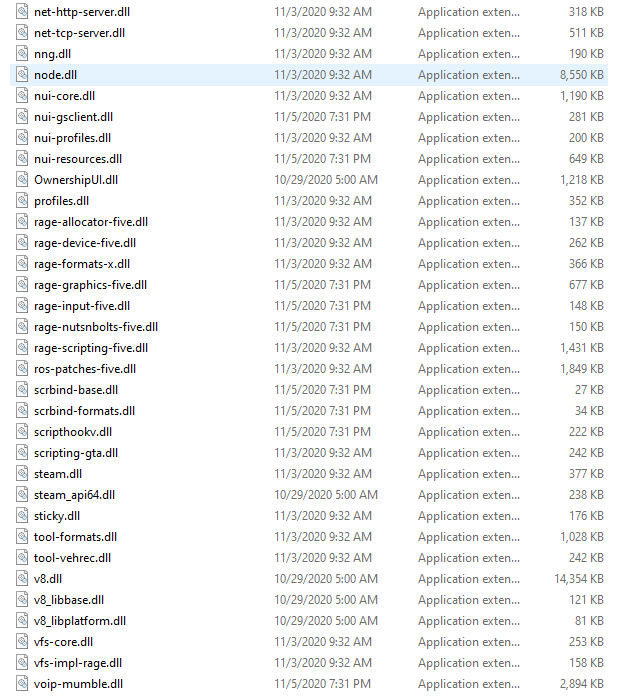Click the 1,849 KB size of ros-patches-five.dll
Viewport: 619px width, 700px height.
(582, 368)
